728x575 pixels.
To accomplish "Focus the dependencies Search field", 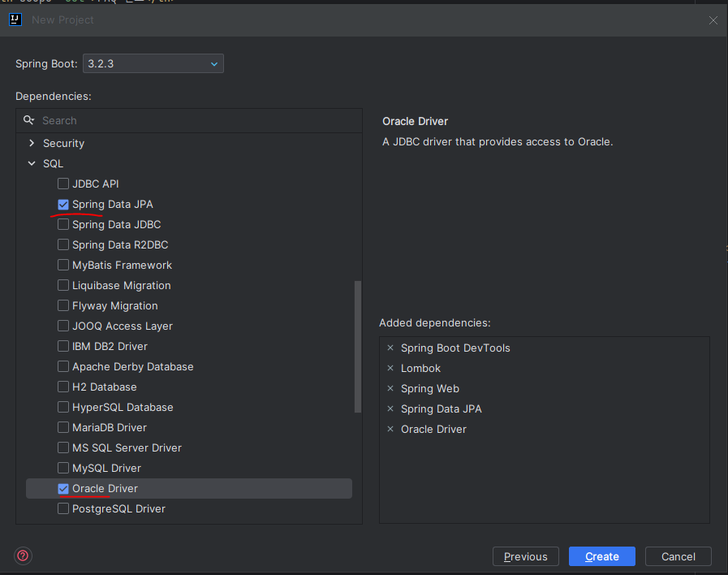I will (189, 121).
